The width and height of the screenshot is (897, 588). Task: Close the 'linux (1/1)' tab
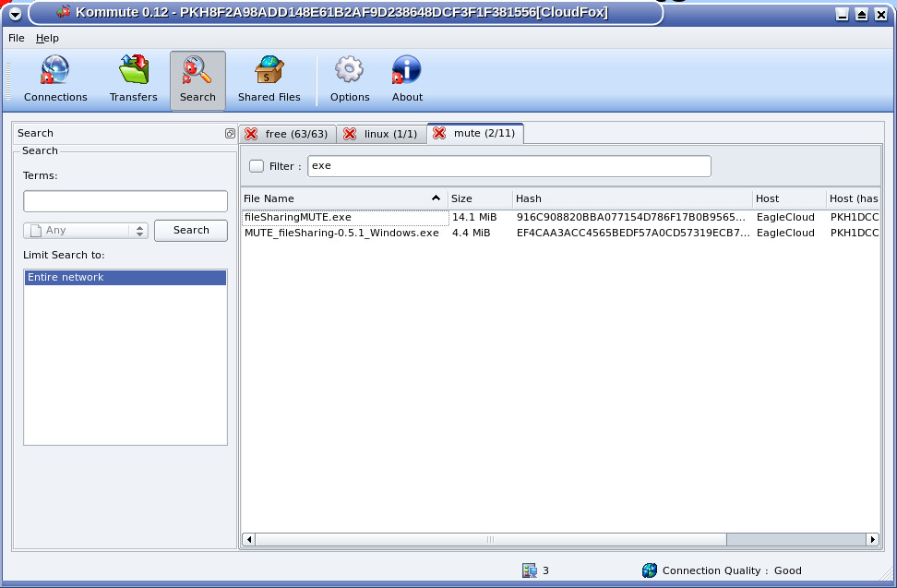coord(350,134)
